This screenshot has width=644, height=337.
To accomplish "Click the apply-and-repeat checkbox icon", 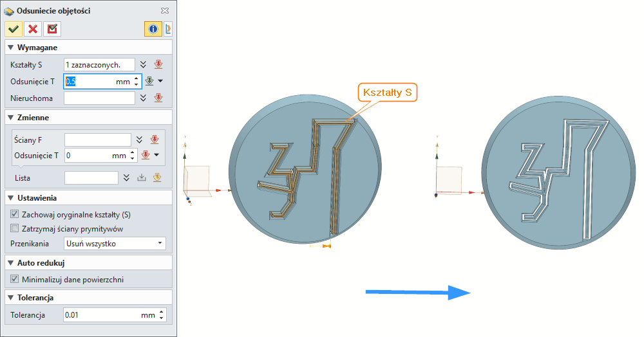I will click(52, 29).
